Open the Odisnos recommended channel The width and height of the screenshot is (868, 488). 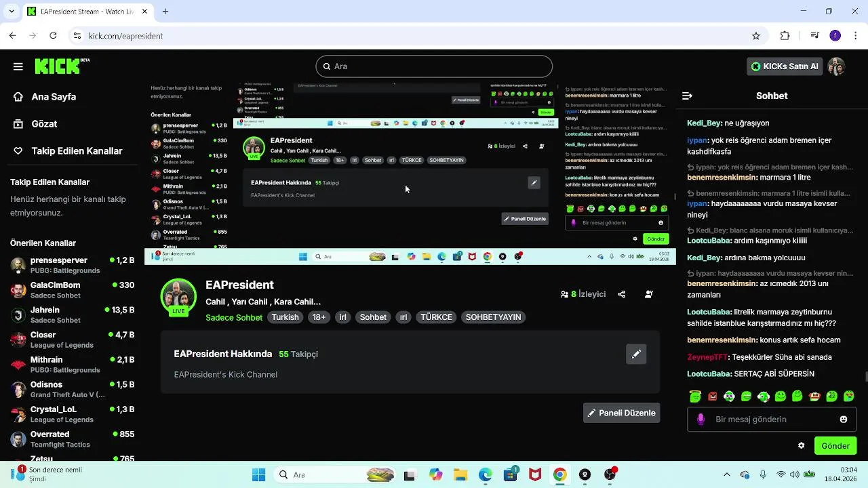pyautogui.click(x=73, y=390)
